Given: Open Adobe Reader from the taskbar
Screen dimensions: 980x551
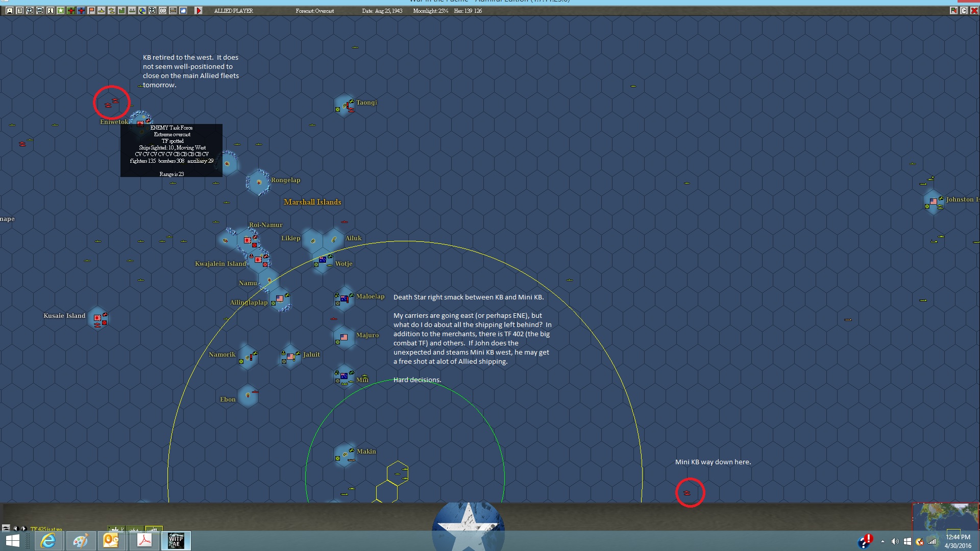Looking at the screenshot, I should tap(144, 540).
